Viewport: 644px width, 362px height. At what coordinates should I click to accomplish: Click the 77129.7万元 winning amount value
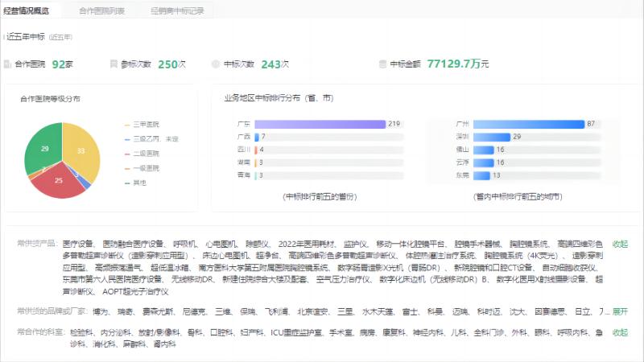pos(458,64)
